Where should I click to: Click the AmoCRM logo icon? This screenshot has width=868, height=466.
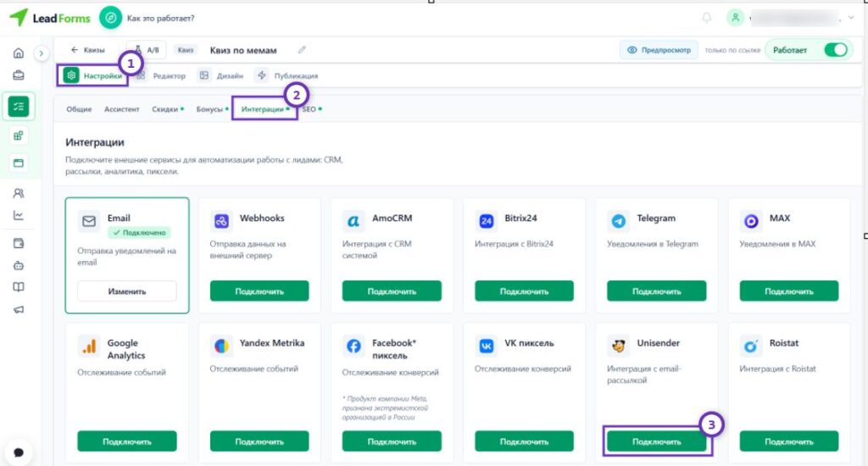(353, 221)
